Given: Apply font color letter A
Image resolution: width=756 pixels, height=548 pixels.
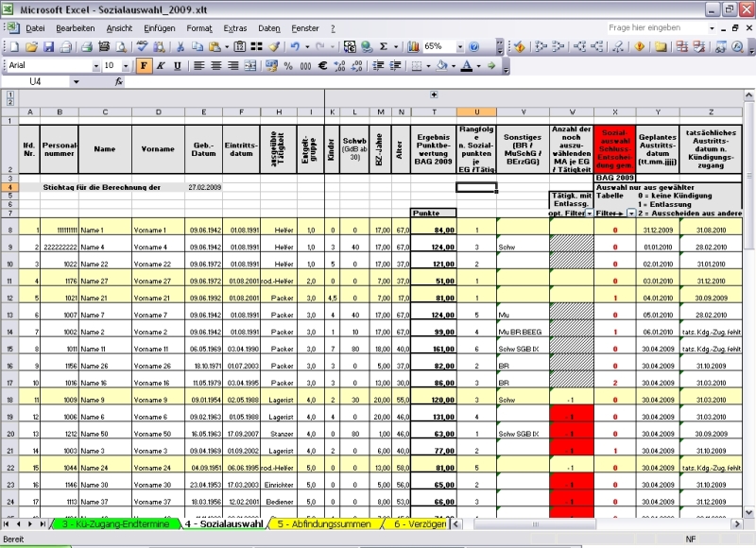Looking at the screenshot, I should 466,66.
